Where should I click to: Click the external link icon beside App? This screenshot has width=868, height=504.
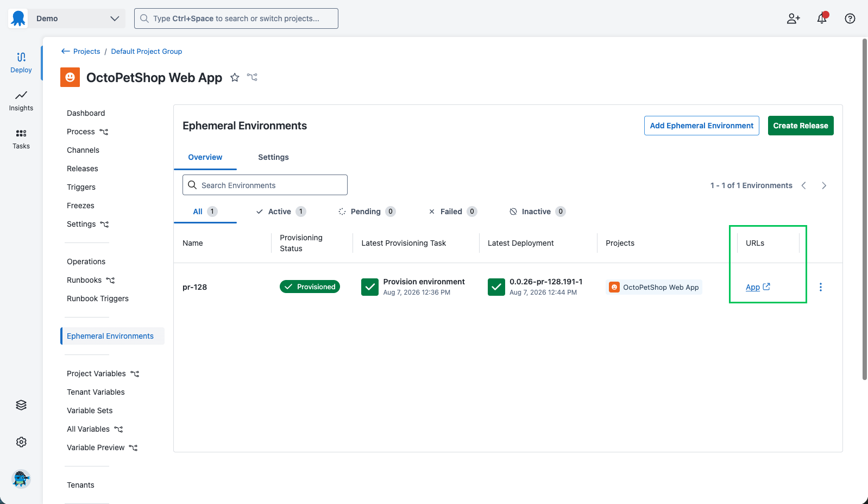[x=766, y=287]
